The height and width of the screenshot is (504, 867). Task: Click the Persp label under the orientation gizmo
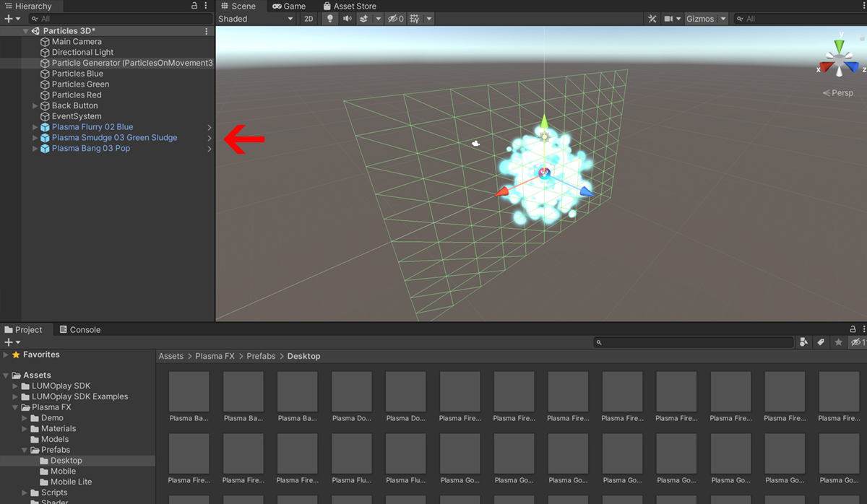point(838,93)
